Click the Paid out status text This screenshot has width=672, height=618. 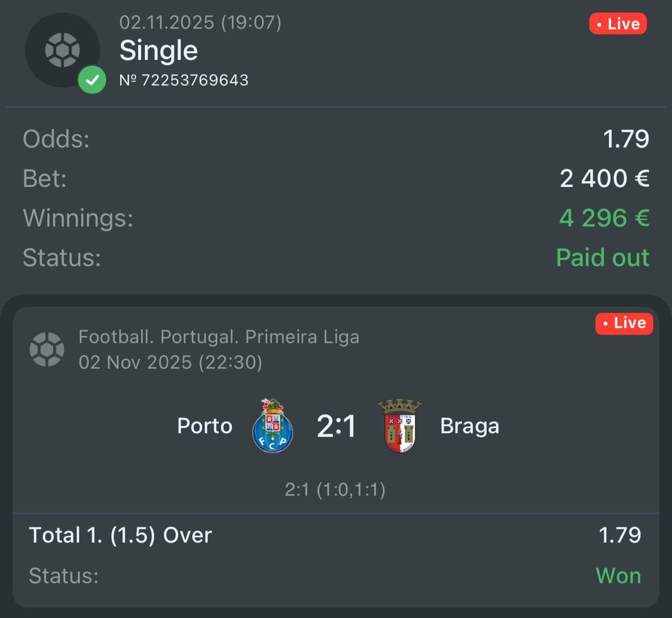pyautogui.click(x=603, y=258)
